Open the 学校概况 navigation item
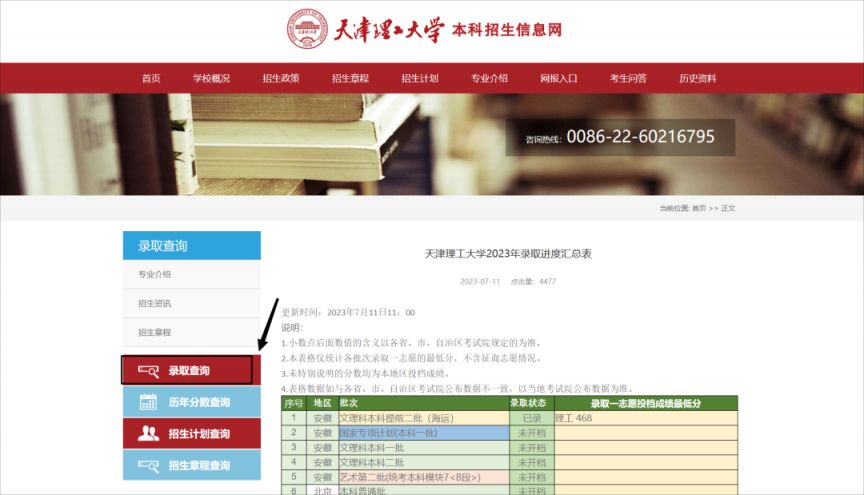Screen dimensions: 864x495 pos(211,78)
